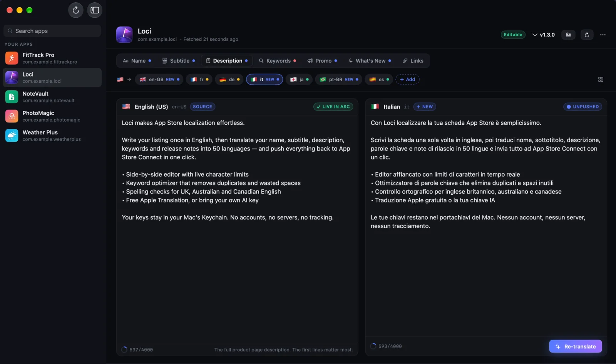
Task: Select the es locale chip
Action: pos(379,79)
